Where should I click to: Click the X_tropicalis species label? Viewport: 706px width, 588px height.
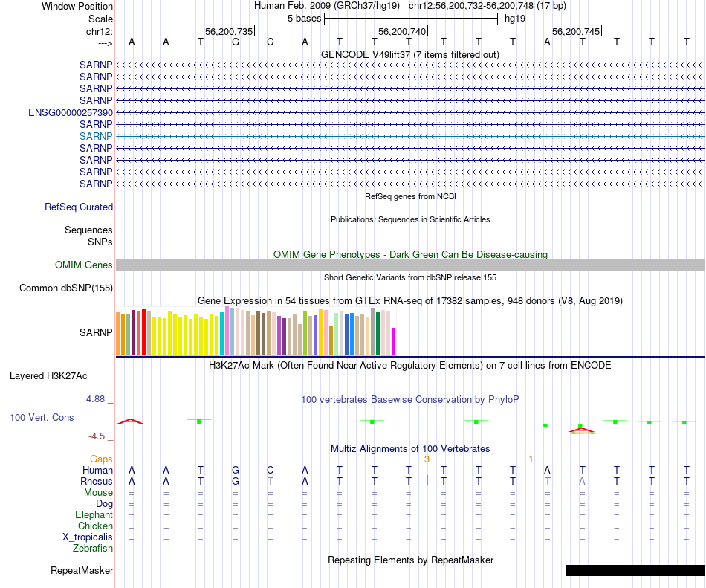[x=88, y=537]
